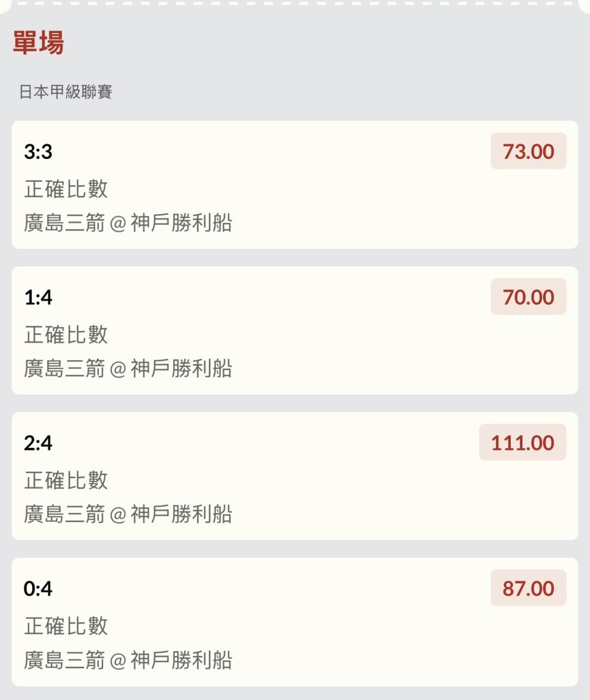
Task: Click the 單場 section header
Action: 38,43
